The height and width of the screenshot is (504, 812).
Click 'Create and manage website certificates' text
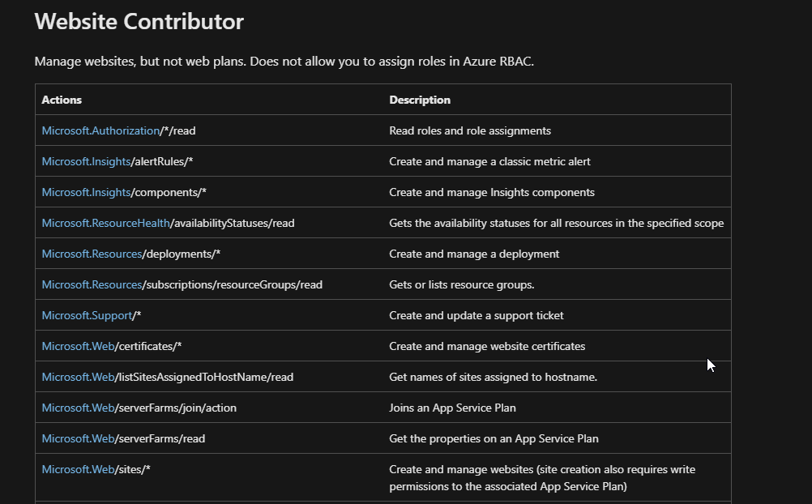[487, 346]
